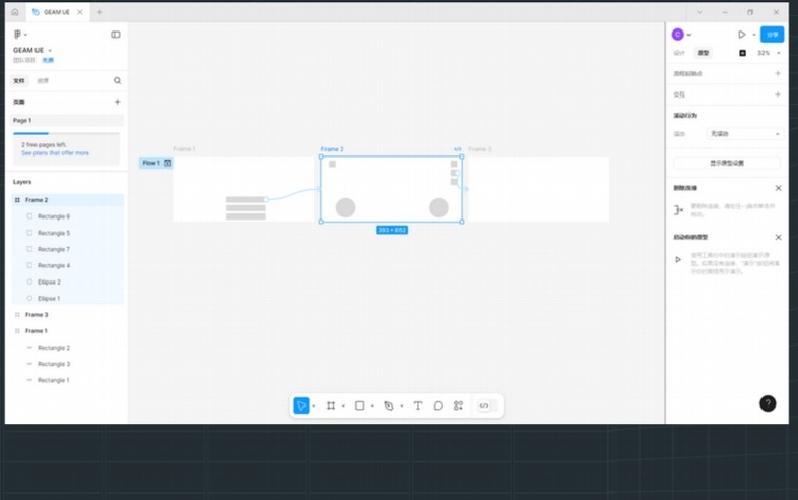Add an interaction with plus icon
Screen dimensions: 798x500
pos(778,94)
